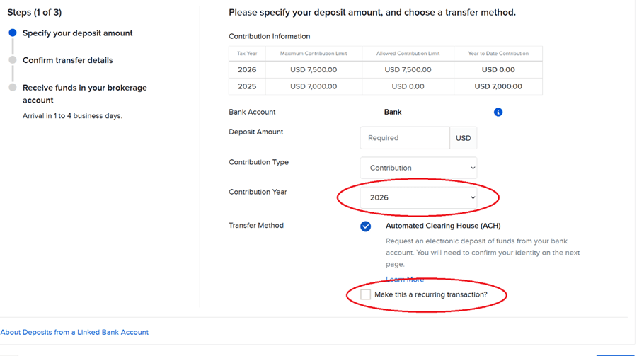
Task: Click the gray circle for Confirm transfer details
Action: 13,60
